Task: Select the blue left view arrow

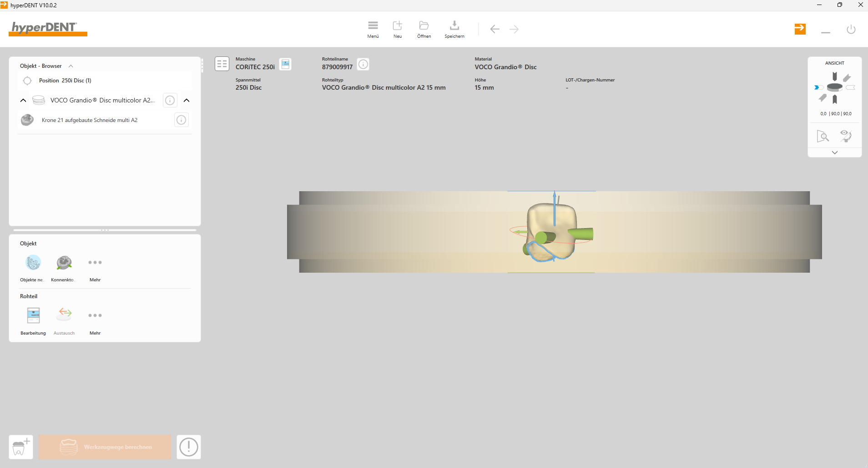Action: (x=818, y=87)
